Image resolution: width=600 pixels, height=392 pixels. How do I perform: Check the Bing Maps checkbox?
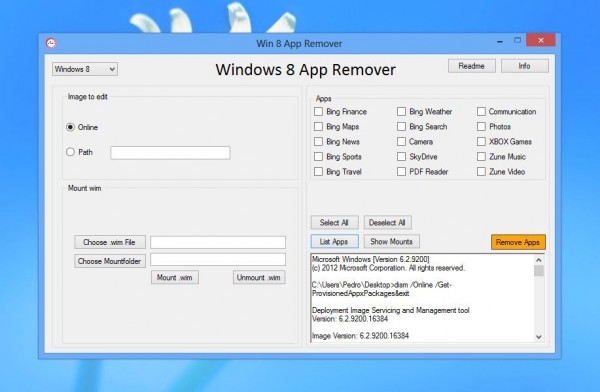coord(318,126)
